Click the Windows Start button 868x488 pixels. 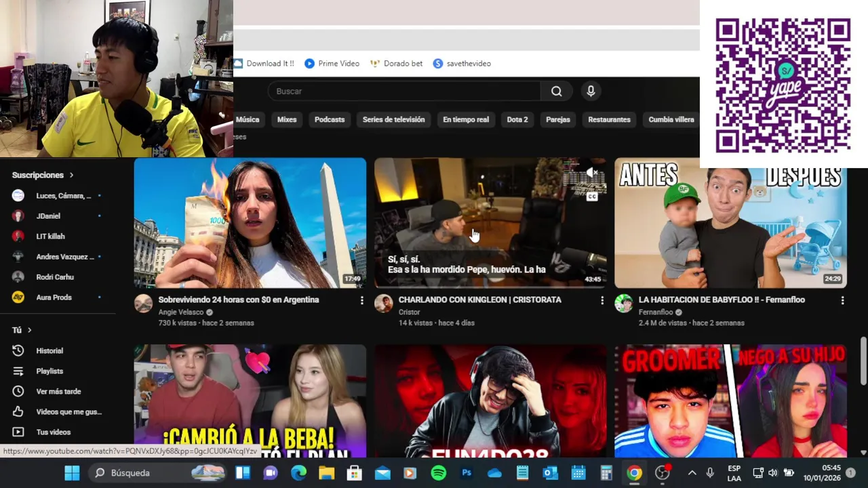[x=72, y=472]
